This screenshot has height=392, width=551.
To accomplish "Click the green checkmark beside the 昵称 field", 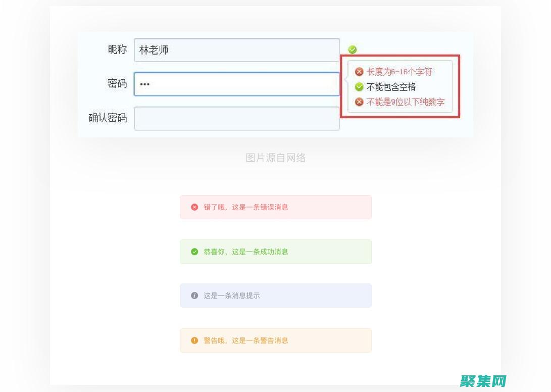I will pyautogui.click(x=353, y=50).
